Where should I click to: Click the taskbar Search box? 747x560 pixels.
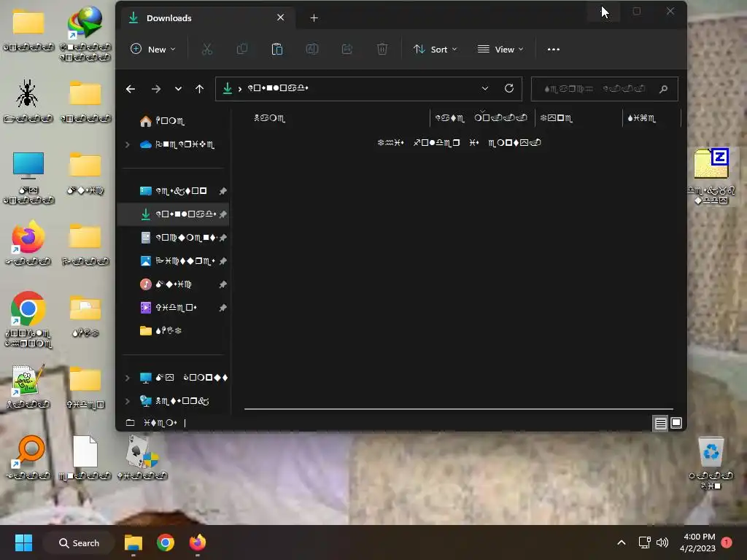79,542
